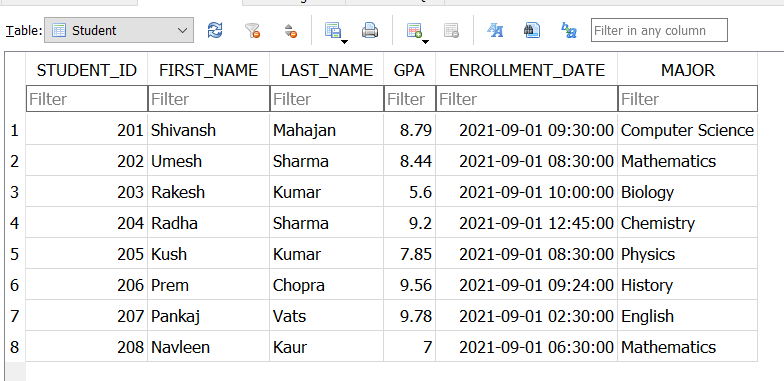Open the find and replace icon
The width and height of the screenshot is (784, 381).
(x=569, y=30)
